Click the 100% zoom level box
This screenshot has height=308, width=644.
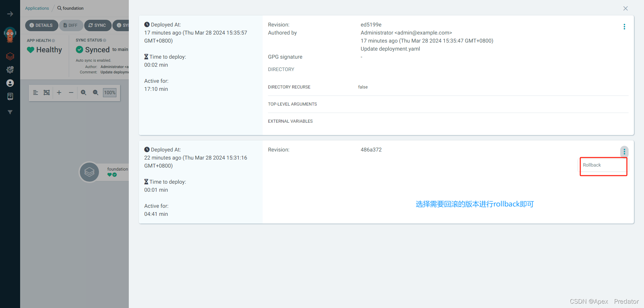110,93
